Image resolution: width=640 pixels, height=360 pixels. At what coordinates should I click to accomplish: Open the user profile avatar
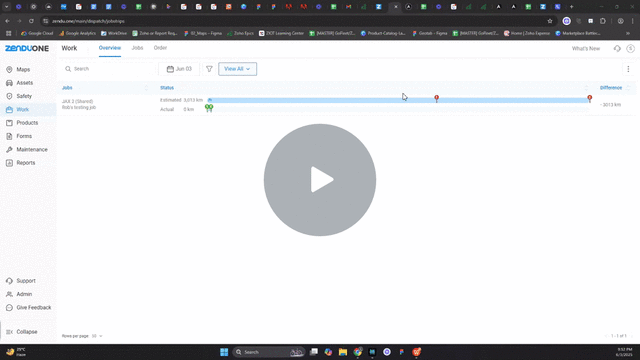click(631, 49)
